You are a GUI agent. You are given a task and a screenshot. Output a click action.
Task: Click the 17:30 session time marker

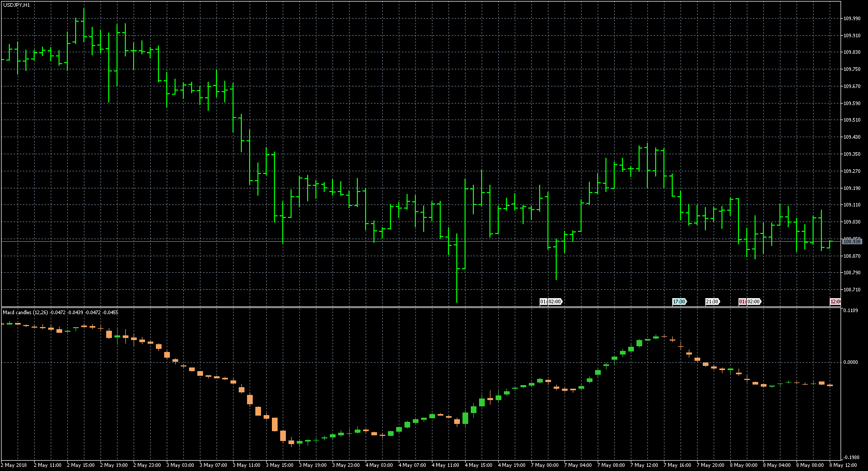click(x=678, y=301)
